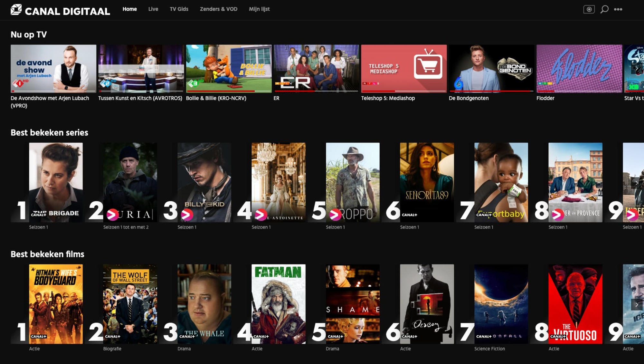
Task: Click progress bar under De Bondgenoten thumbnail
Action: (x=491, y=91)
